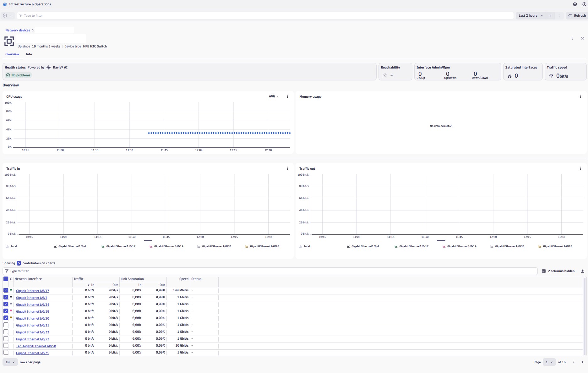The height and width of the screenshot is (373, 588).
Task: Download the interface table data
Action: click(582, 271)
